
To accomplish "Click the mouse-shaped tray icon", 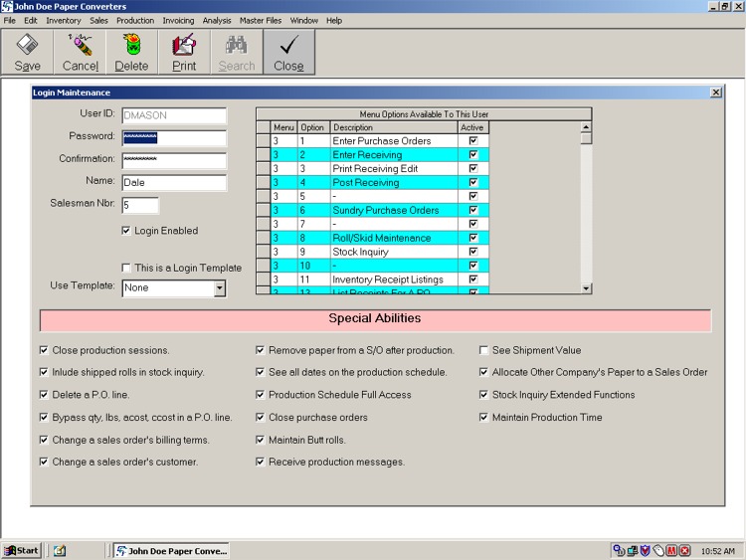I will pos(658,551).
